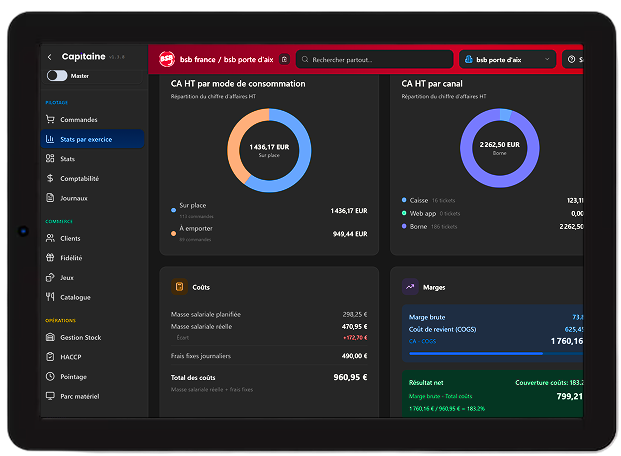Image resolution: width=621 pixels, height=456 pixels.
Task: Open Catalogue fork and knife icon
Action: coord(50,297)
